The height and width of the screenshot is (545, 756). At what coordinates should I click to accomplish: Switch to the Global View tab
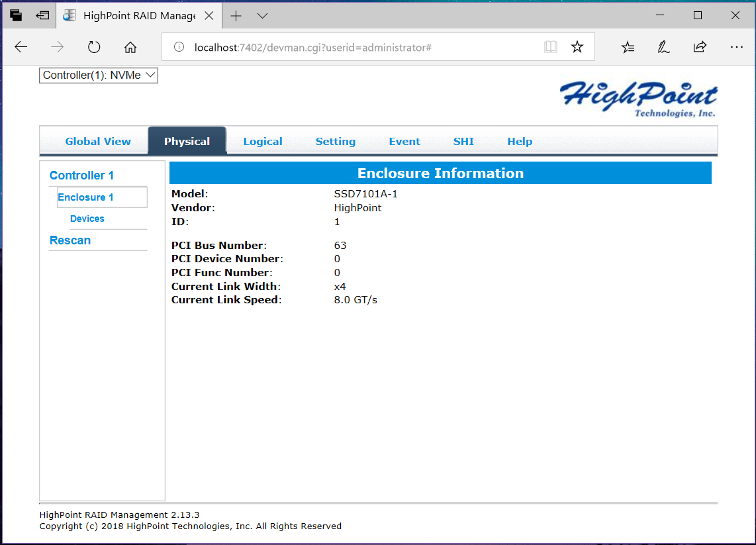98,141
